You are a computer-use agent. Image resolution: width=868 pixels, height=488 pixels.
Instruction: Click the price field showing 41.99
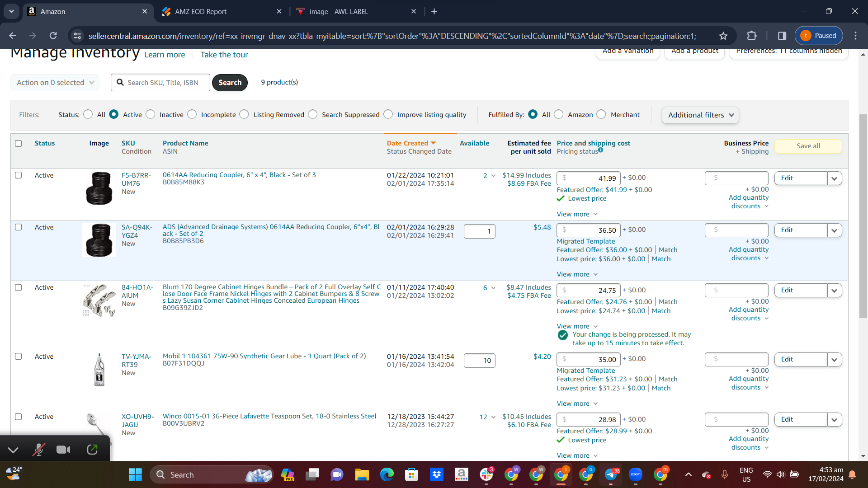coord(588,178)
